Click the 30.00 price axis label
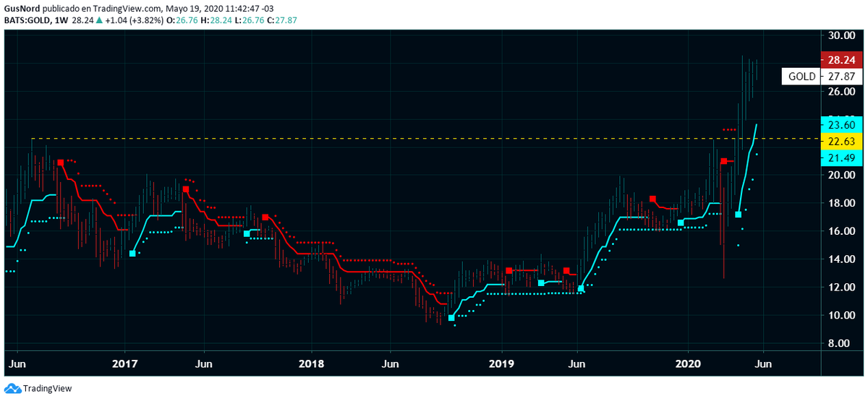Viewport: 868px width, 401px height. [x=841, y=35]
